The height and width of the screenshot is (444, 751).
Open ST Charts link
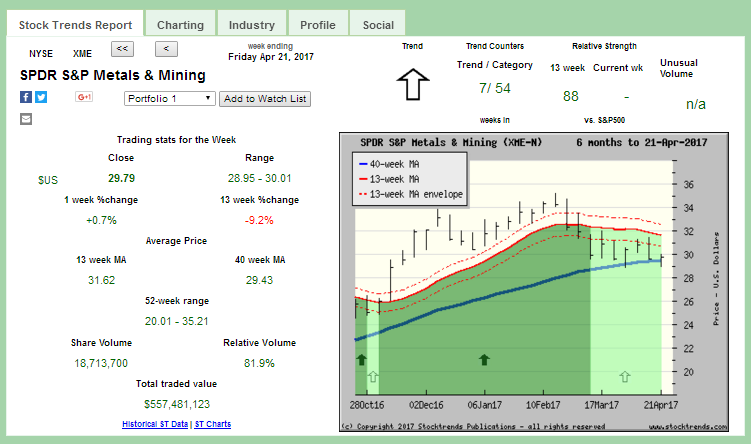pos(213,424)
